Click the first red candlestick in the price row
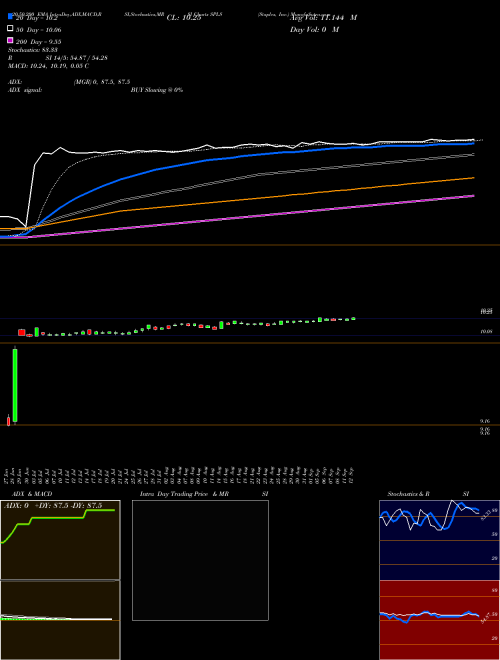 click(x=22, y=333)
